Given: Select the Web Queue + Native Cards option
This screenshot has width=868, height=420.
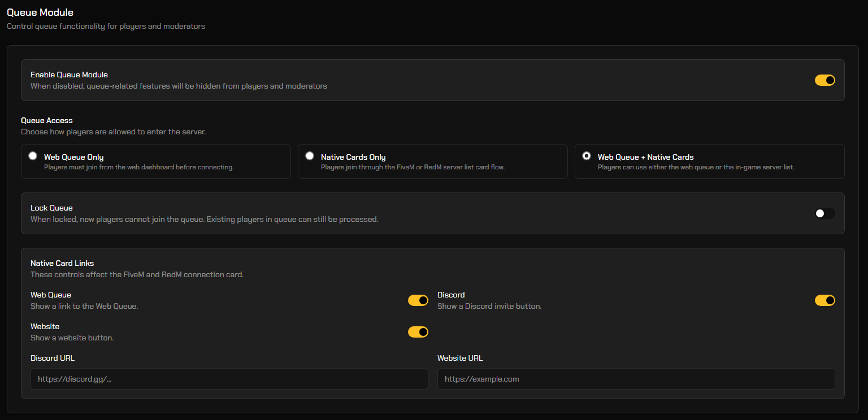Looking at the screenshot, I should (x=587, y=156).
